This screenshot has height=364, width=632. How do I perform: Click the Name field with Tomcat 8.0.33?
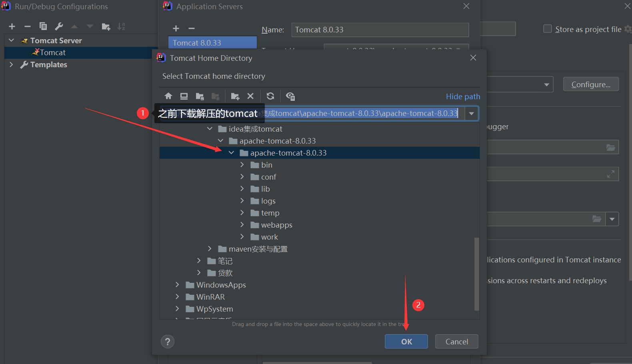coord(380,30)
